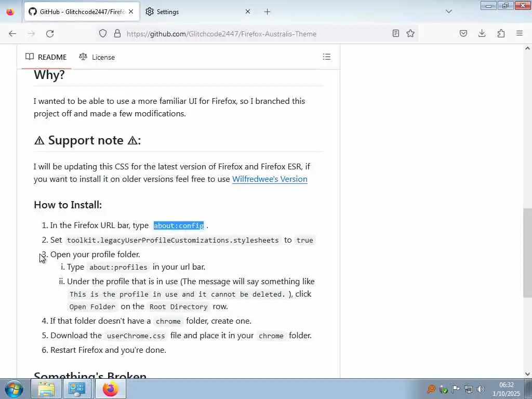Click the 'Root Directory' code text
This screenshot has height=399, width=532.
coord(179,307)
